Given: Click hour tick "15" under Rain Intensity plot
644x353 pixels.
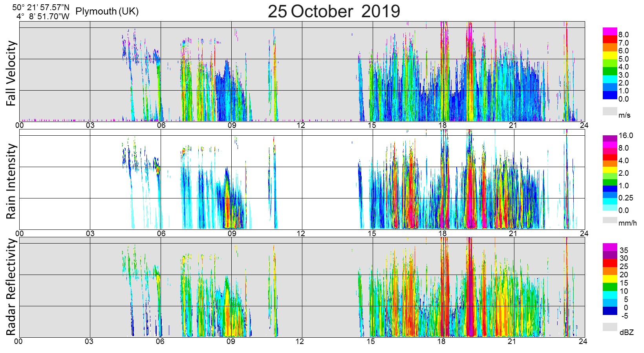Looking at the screenshot, I should (372, 234).
